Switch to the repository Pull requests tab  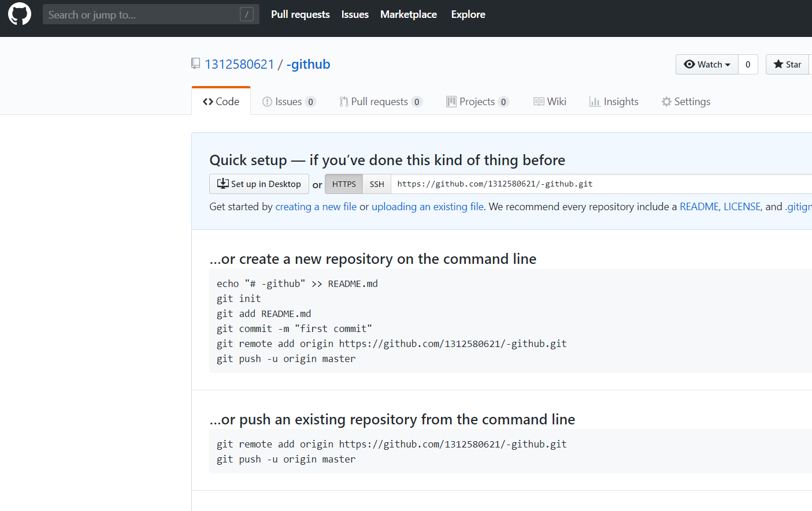coord(380,102)
